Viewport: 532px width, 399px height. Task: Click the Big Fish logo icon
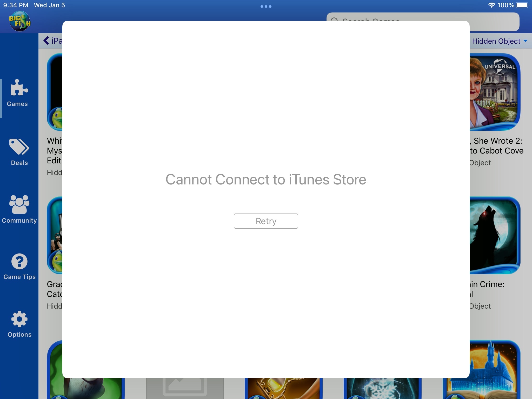(x=20, y=21)
